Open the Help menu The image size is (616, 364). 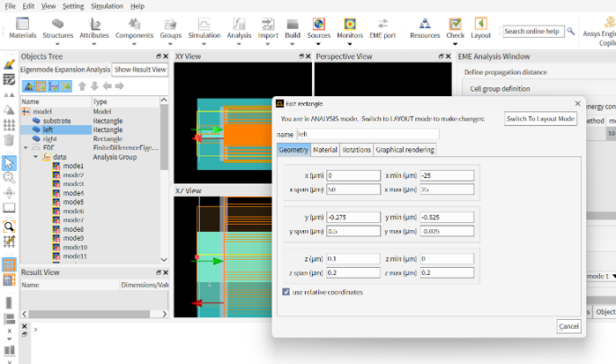pos(137,6)
